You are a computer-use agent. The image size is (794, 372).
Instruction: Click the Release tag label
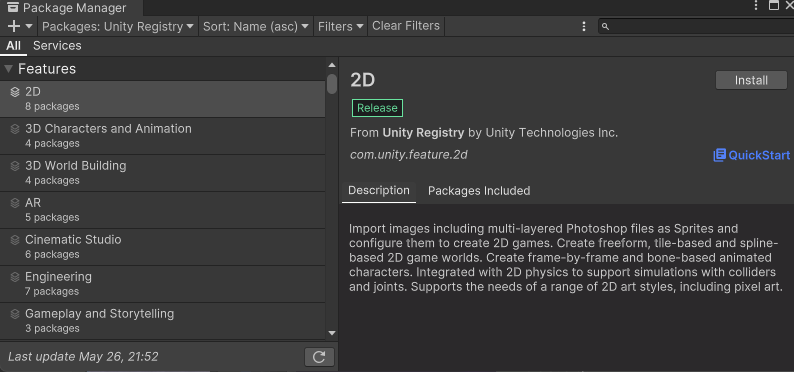[x=377, y=108]
